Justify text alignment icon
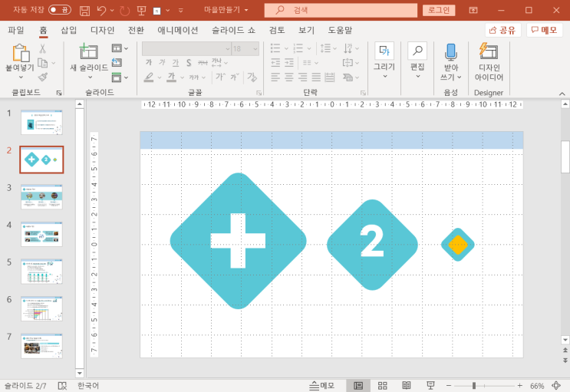This screenshot has height=392, width=570. [316, 77]
